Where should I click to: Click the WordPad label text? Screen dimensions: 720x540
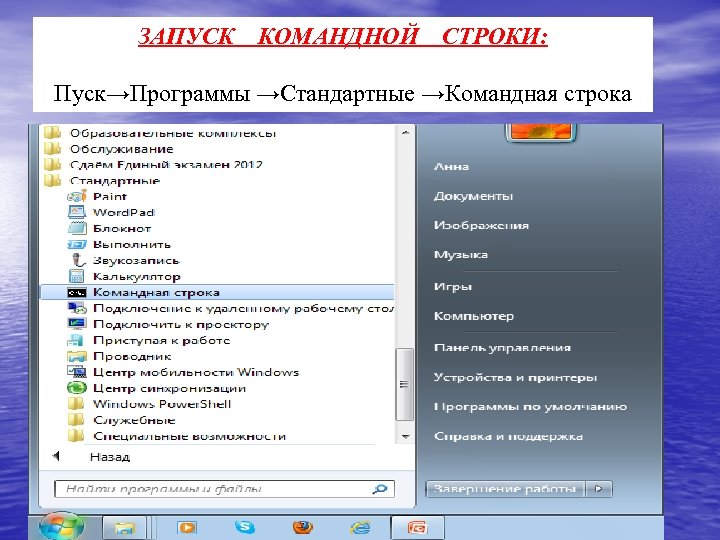[x=124, y=212]
